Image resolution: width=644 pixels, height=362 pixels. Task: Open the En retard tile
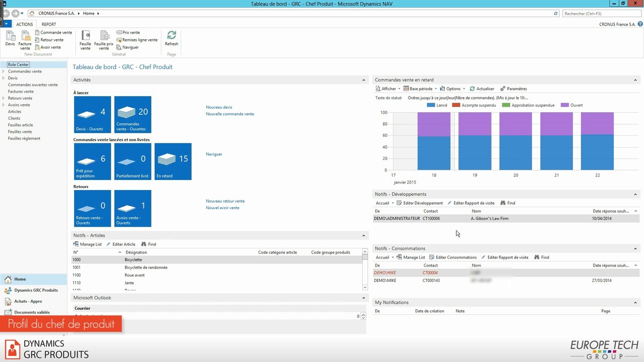pos(173,161)
